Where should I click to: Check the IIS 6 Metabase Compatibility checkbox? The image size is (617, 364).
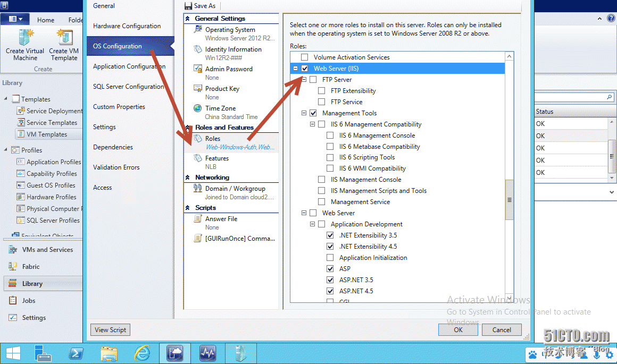point(330,147)
